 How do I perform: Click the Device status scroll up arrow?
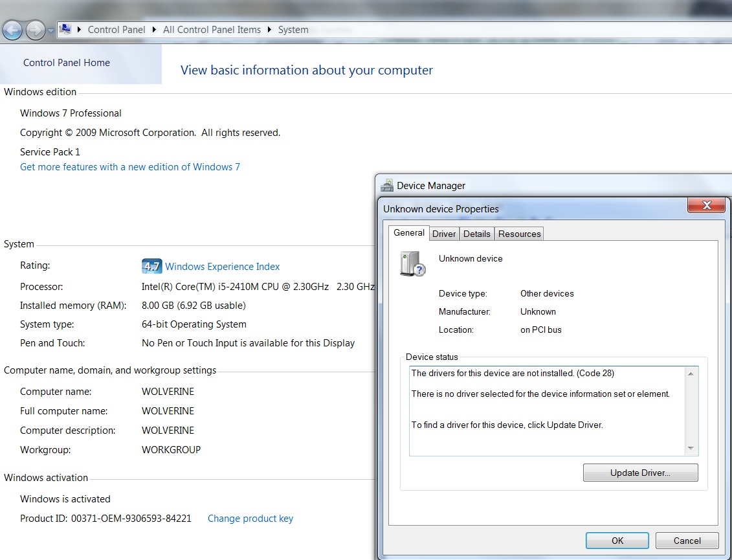pyautogui.click(x=691, y=374)
